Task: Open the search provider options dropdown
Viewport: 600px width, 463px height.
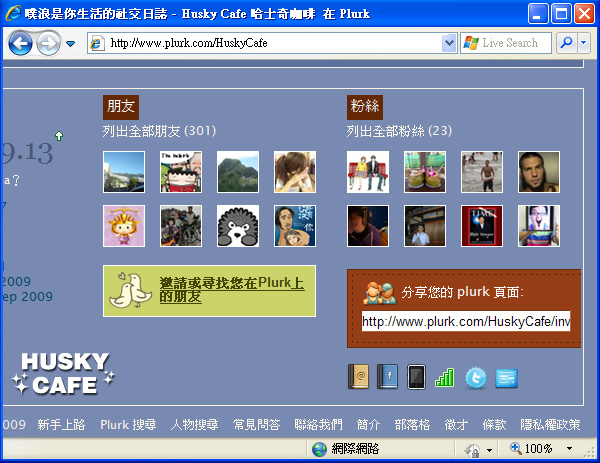Action: 583,43
